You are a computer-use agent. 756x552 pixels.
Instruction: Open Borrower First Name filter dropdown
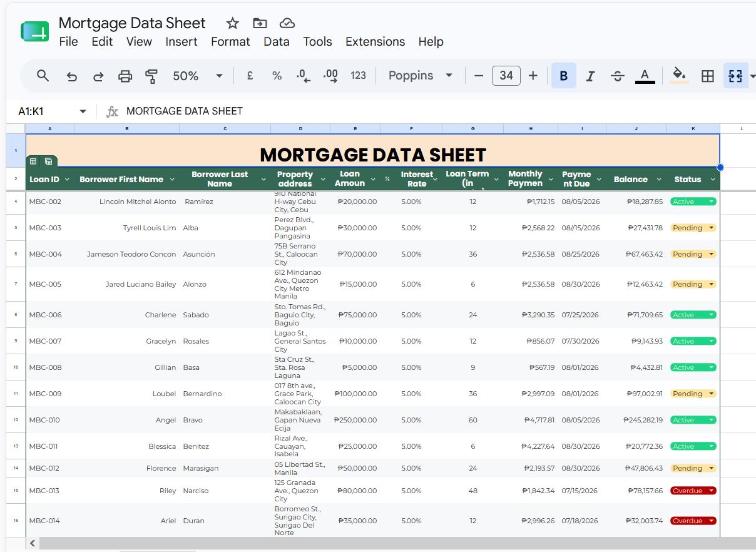171,180
